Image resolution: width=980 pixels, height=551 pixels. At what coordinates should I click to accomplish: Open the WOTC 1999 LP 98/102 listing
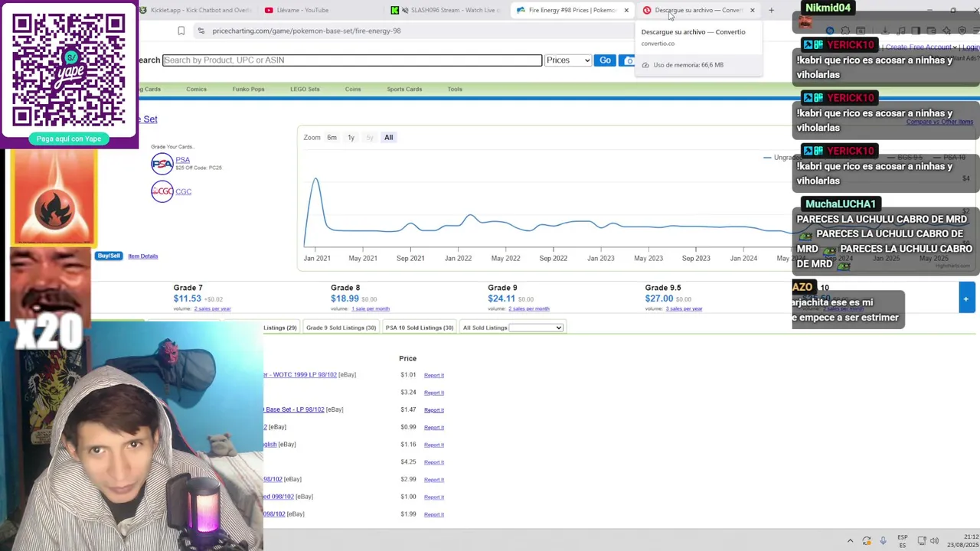point(300,375)
